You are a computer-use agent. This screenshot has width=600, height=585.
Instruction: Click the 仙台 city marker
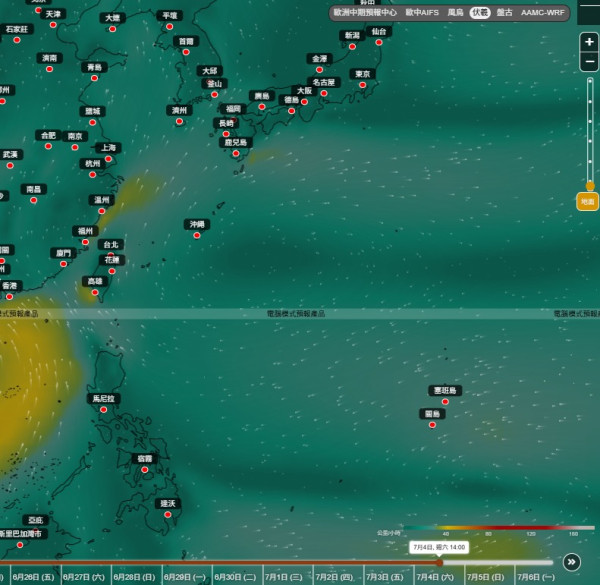[x=379, y=42]
